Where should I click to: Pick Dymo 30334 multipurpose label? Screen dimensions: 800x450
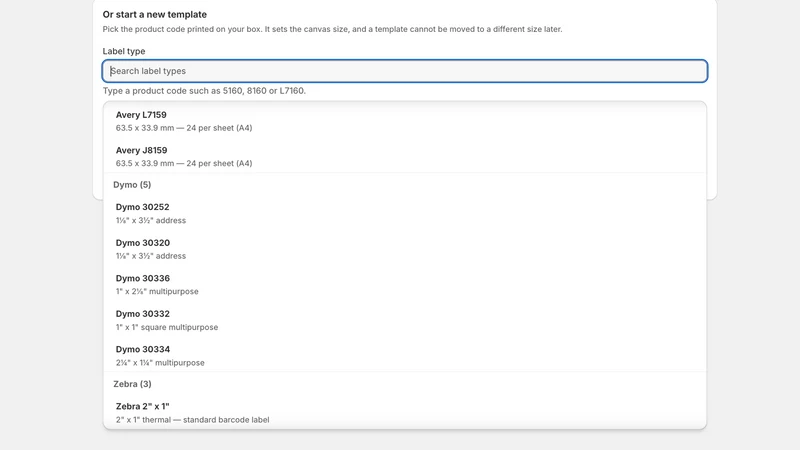(x=405, y=356)
